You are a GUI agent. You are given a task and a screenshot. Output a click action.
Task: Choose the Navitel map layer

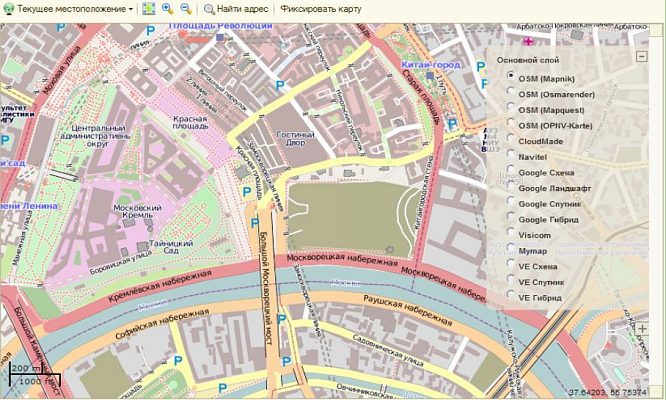click(x=512, y=156)
